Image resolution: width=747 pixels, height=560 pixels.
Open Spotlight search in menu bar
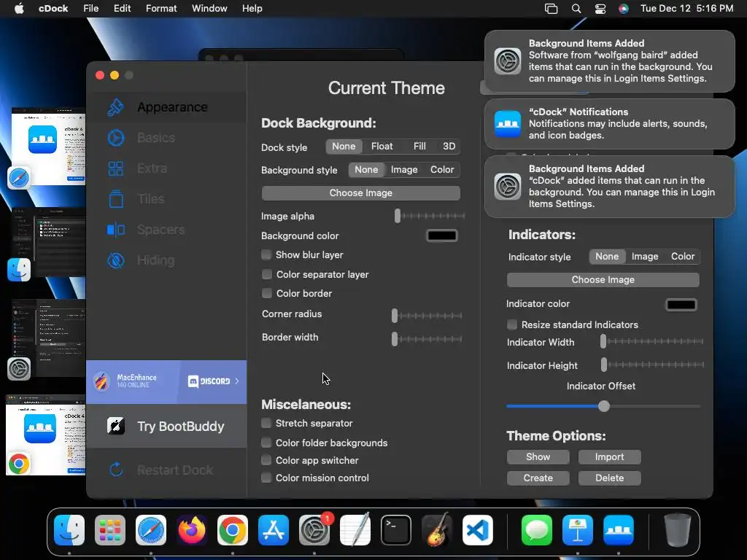[576, 9]
